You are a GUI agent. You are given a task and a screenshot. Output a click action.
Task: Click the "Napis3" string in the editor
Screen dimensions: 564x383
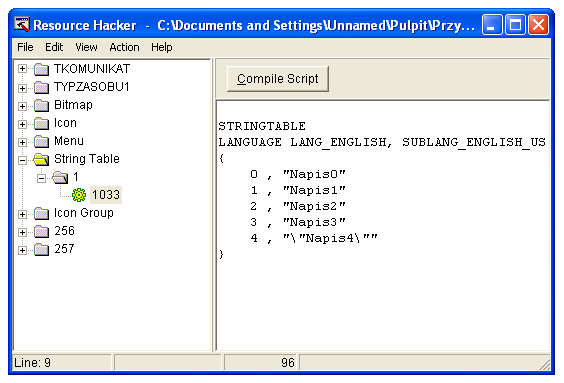click(x=314, y=222)
